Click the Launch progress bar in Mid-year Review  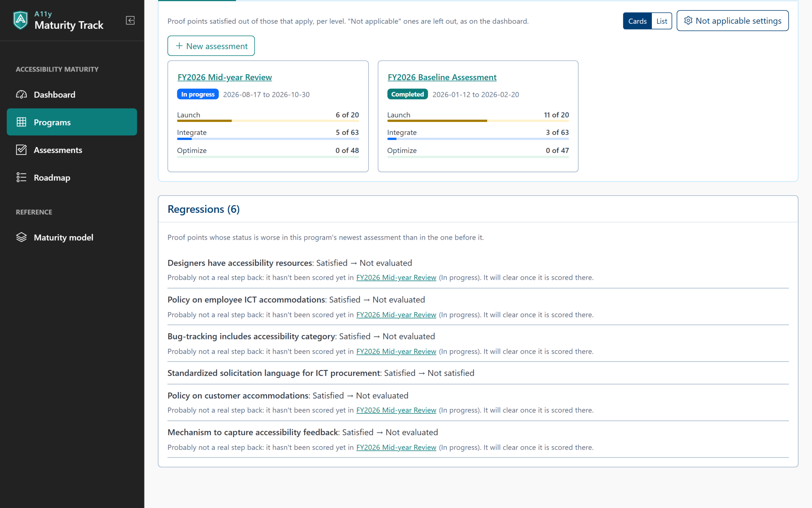[268, 121]
